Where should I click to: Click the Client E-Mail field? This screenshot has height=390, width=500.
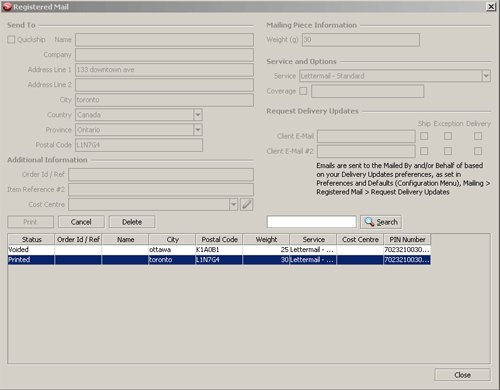point(366,136)
